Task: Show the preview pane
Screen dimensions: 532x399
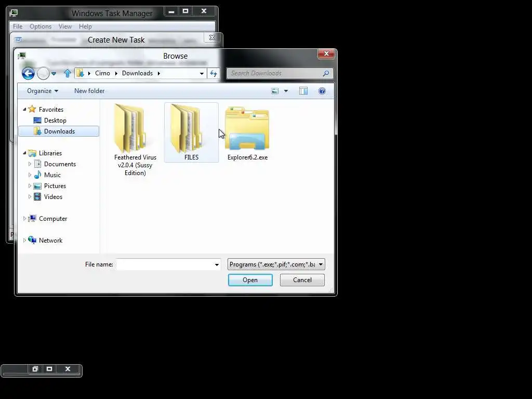Action: [x=303, y=91]
